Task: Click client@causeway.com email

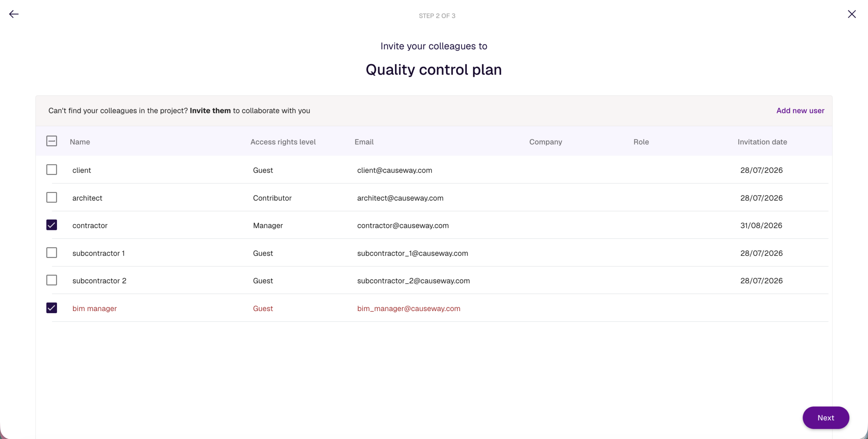Action: 394,170
